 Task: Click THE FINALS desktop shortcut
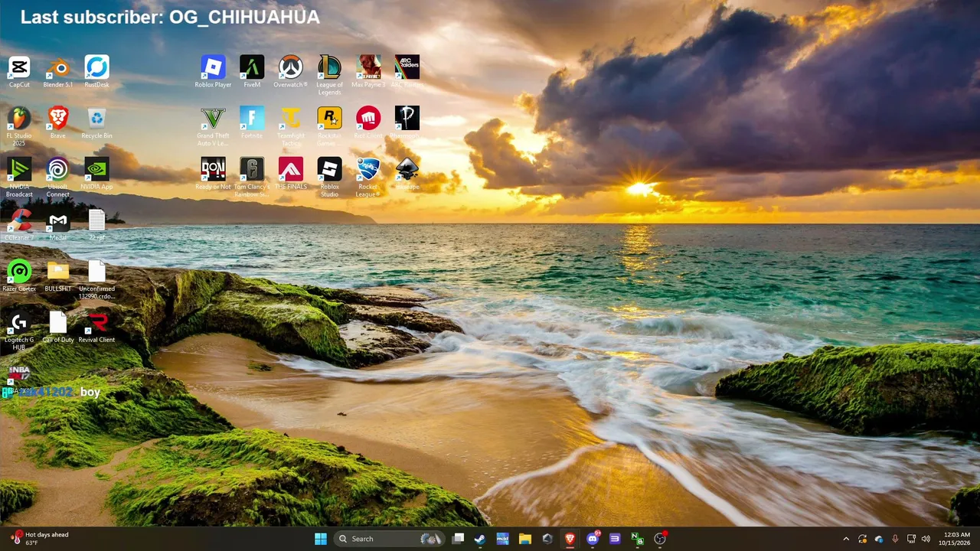point(290,174)
